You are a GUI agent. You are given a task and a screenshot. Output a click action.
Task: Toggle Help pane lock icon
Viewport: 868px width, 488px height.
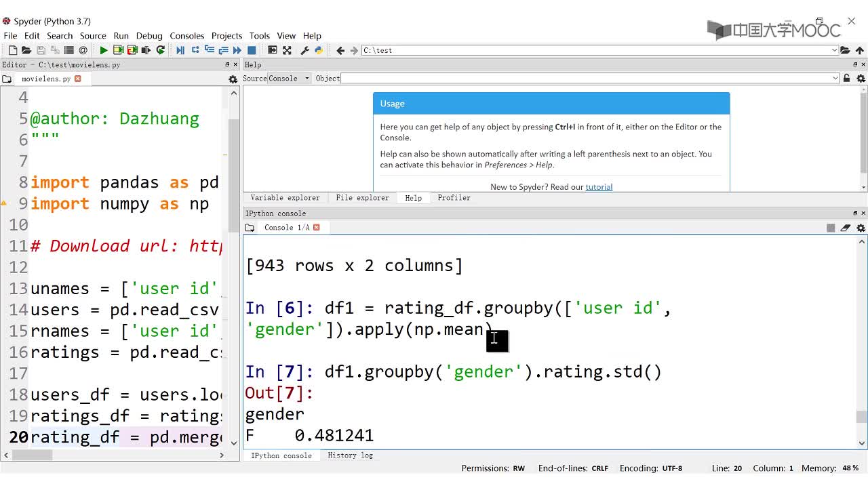coord(846,79)
